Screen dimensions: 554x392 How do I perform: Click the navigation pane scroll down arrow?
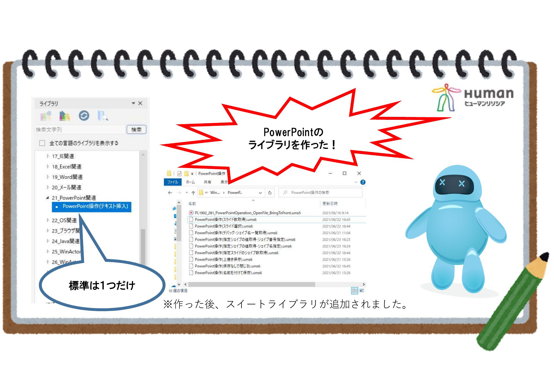(x=179, y=284)
